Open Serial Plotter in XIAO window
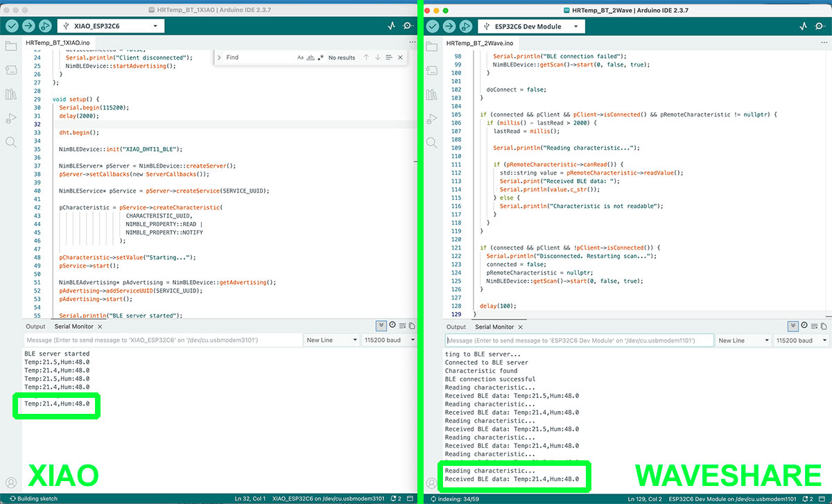 click(391, 26)
